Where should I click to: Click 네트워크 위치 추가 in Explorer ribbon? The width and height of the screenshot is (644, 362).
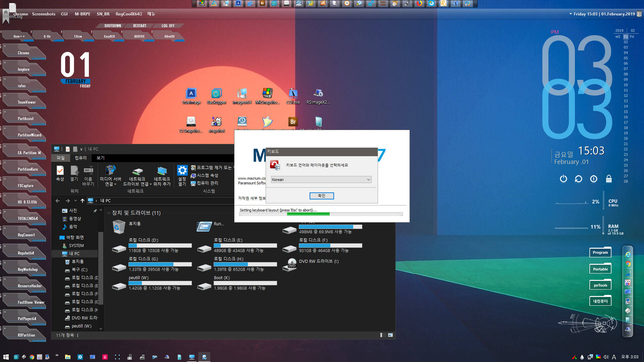pyautogui.click(x=162, y=176)
